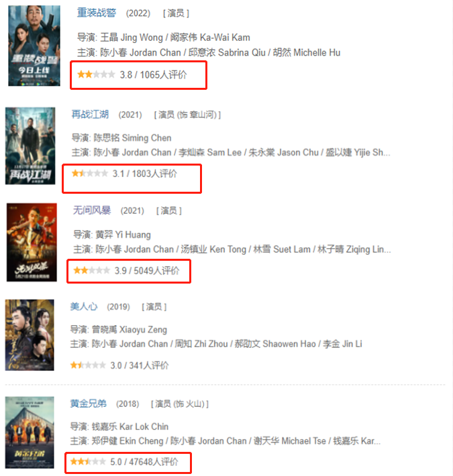Click the 无间风暴 poster thumbnail
This screenshot has width=453, height=476.
[32, 242]
